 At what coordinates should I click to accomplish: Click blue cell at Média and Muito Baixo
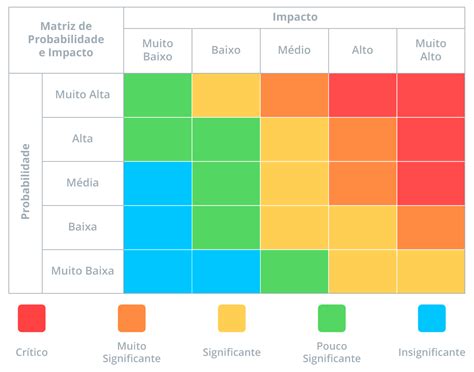click(158, 183)
